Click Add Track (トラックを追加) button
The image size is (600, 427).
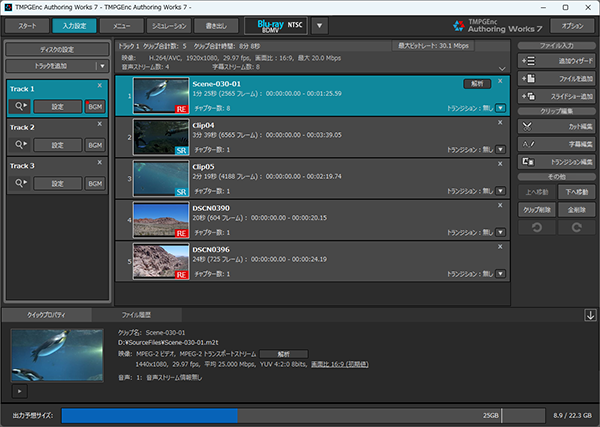click(51, 66)
